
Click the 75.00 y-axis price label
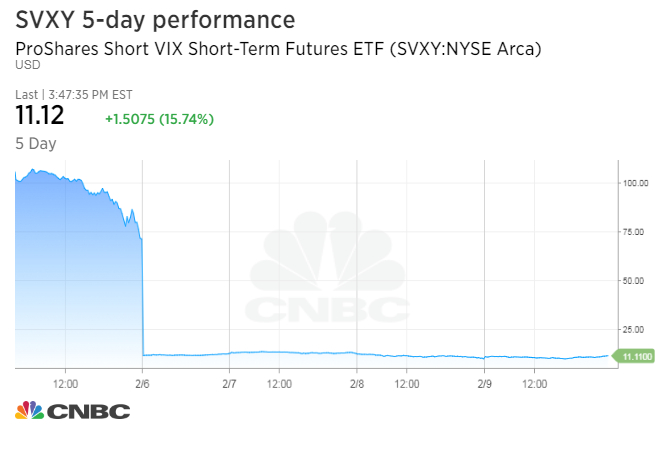tap(634, 232)
